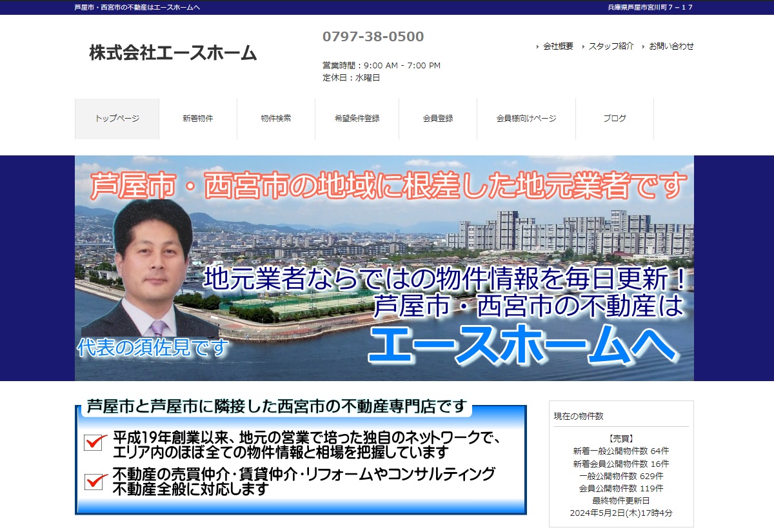
Task: Open スタッフ紹介 link
Action: coord(611,46)
